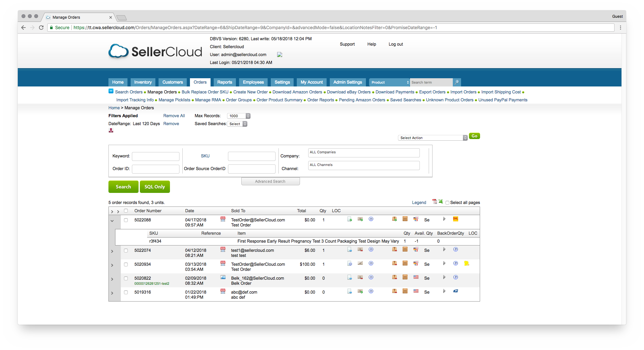Viewport: 644px width, 350px height.
Task: Click the question mark icon for order 5022074
Action: (456, 249)
